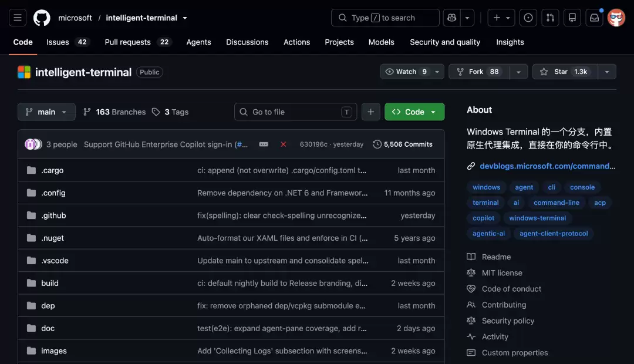Open the Agents tab

tap(198, 42)
